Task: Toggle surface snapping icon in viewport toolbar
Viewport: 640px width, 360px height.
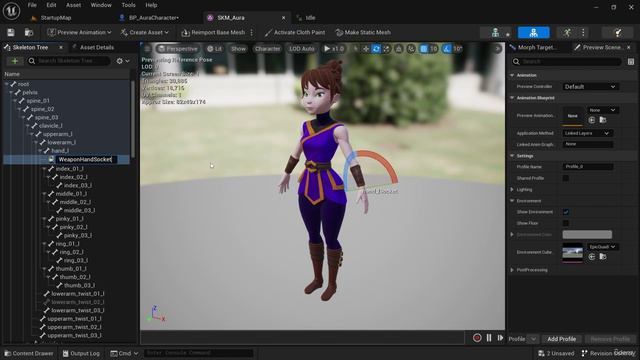Action: click(x=411, y=49)
